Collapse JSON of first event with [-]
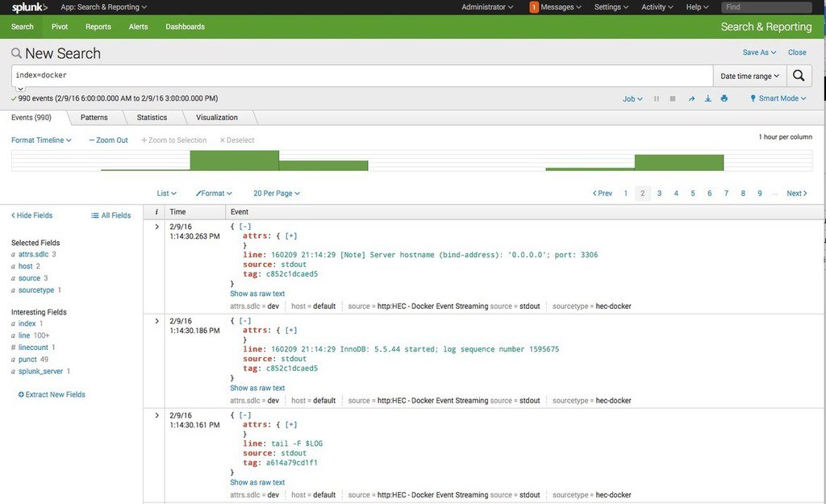The height and width of the screenshot is (504, 826). (x=245, y=227)
